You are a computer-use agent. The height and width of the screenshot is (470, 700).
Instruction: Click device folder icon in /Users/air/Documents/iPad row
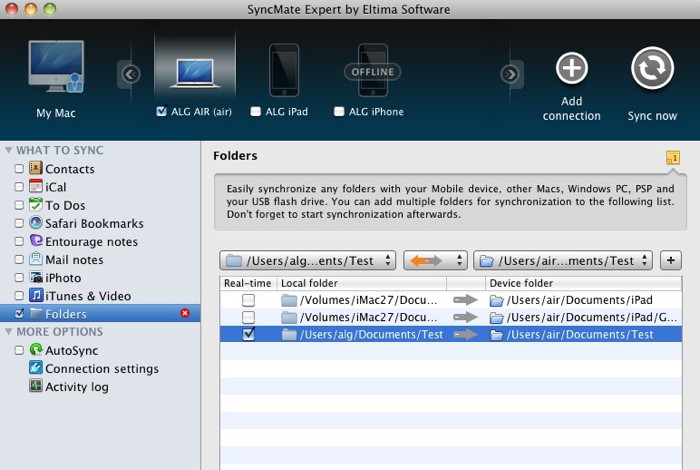pyautogui.click(x=496, y=300)
